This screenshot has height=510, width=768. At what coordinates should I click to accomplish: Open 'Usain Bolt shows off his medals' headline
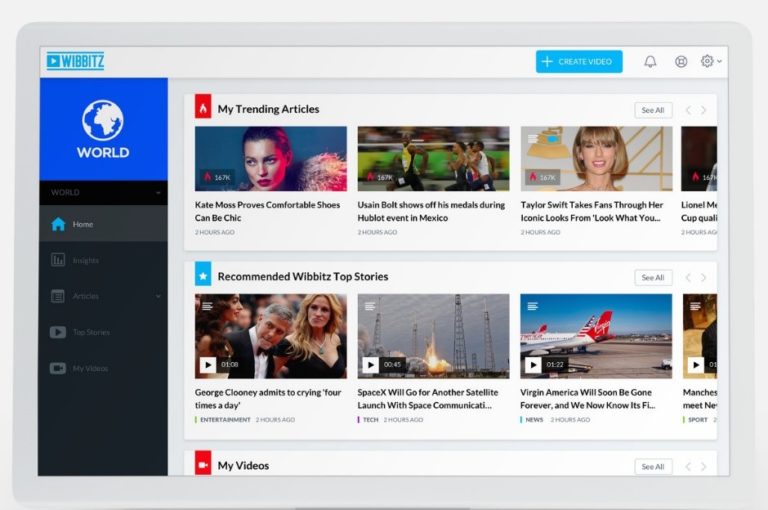(431, 211)
